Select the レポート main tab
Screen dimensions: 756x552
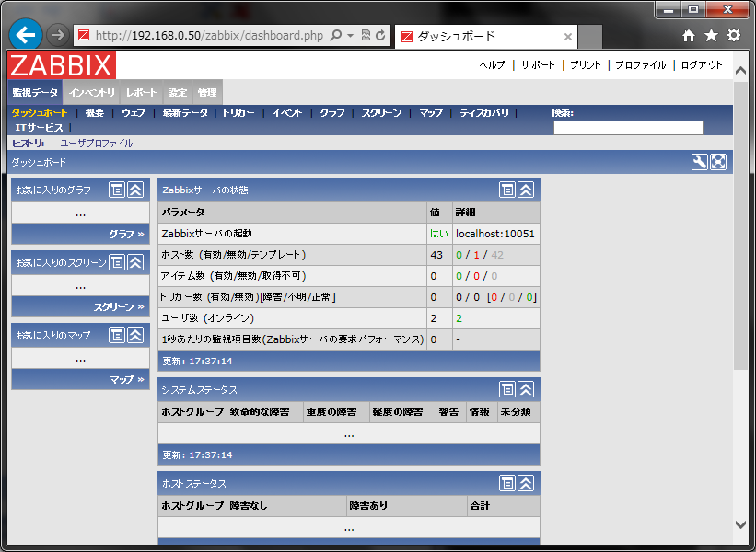click(x=142, y=92)
